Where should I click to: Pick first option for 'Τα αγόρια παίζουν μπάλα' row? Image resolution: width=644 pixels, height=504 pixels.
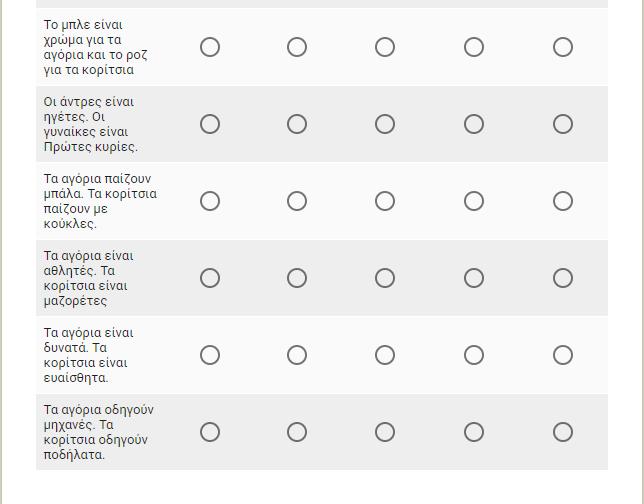pos(210,201)
